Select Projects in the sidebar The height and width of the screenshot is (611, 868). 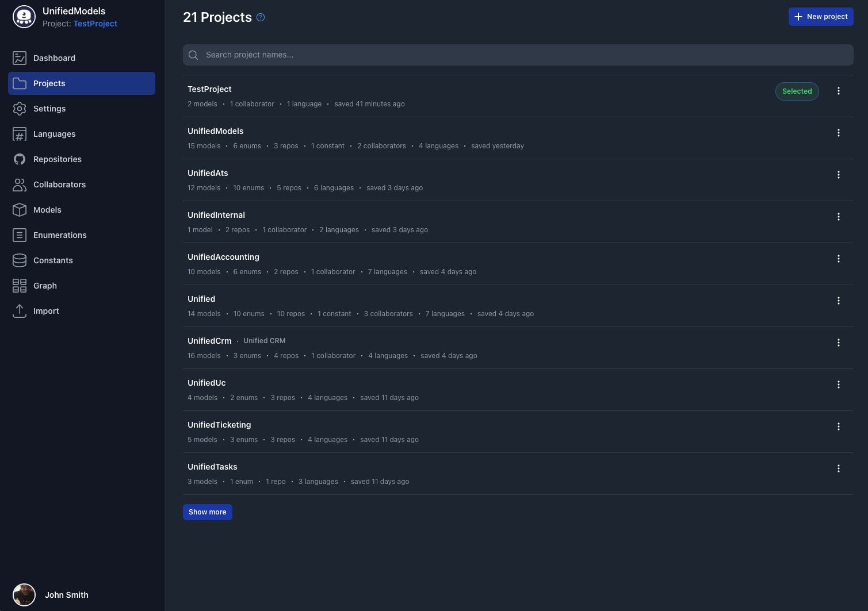pos(49,83)
